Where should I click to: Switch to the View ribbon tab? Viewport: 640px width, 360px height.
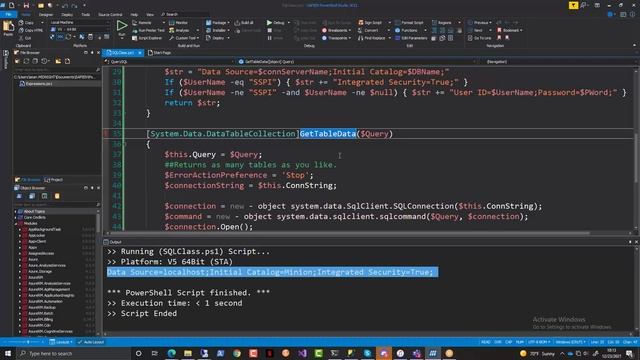coord(150,14)
